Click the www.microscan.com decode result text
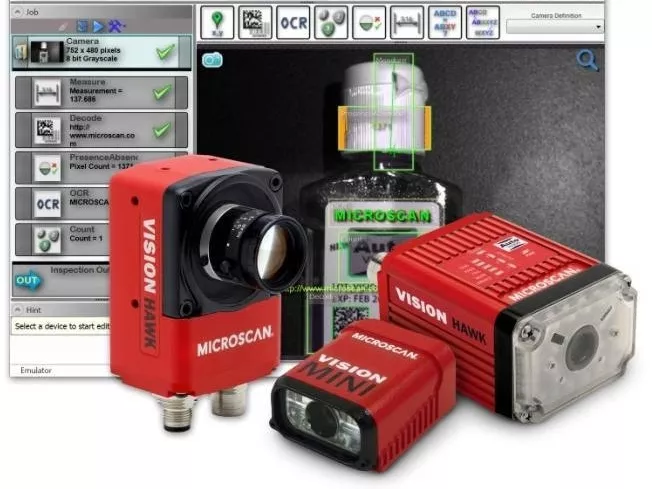The height and width of the screenshot is (489, 652). pos(102,135)
